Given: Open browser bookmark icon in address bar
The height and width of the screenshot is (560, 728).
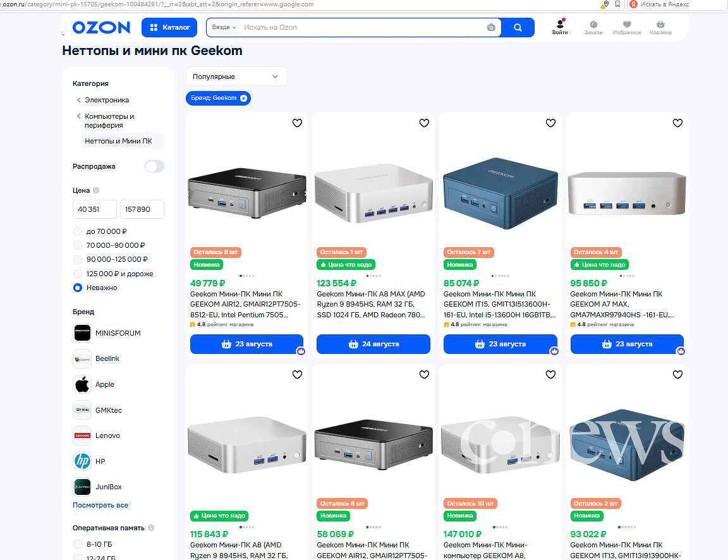Looking at the screenshot, I should click(x=617, y=4).
